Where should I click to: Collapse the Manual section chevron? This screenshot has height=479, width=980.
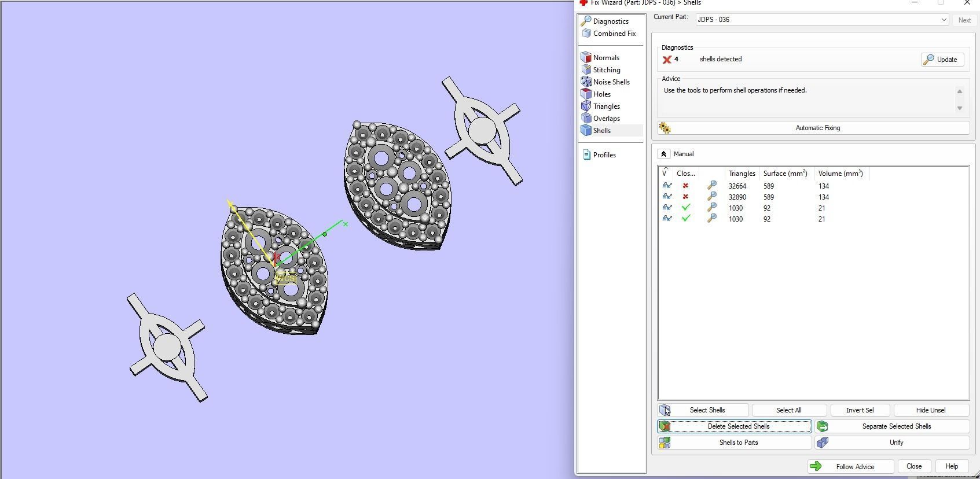[664, 154]
